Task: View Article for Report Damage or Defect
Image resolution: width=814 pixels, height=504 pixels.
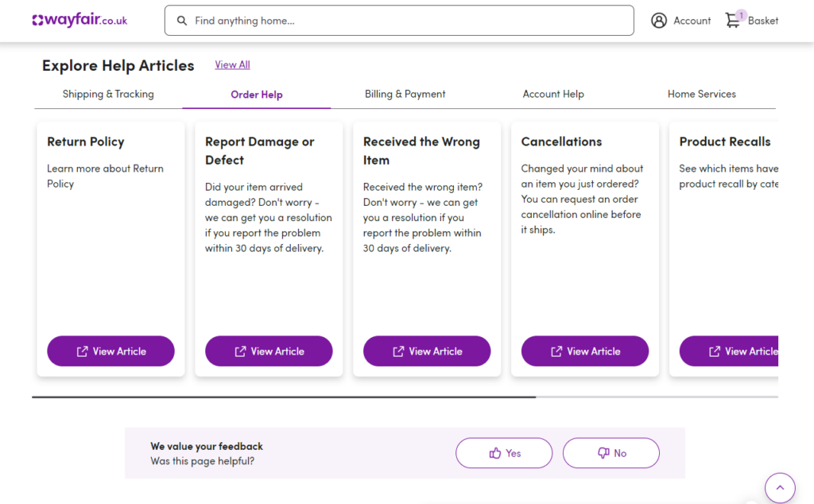Action: point(269,351)
